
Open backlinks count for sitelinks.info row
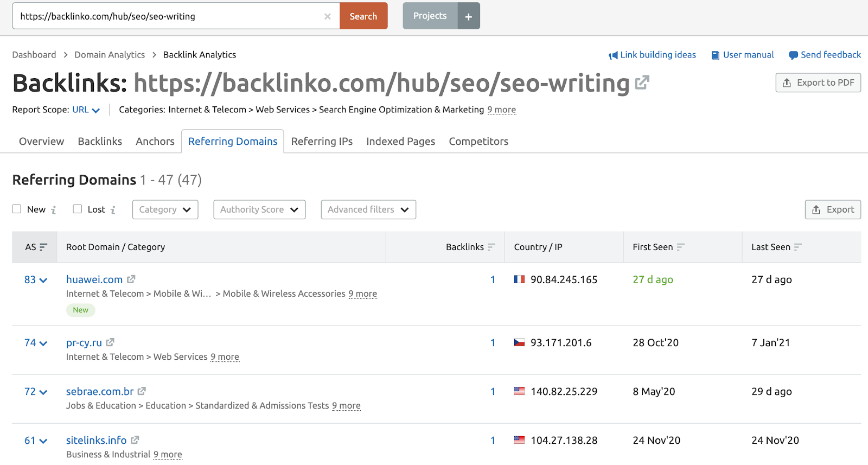[493, 440]
